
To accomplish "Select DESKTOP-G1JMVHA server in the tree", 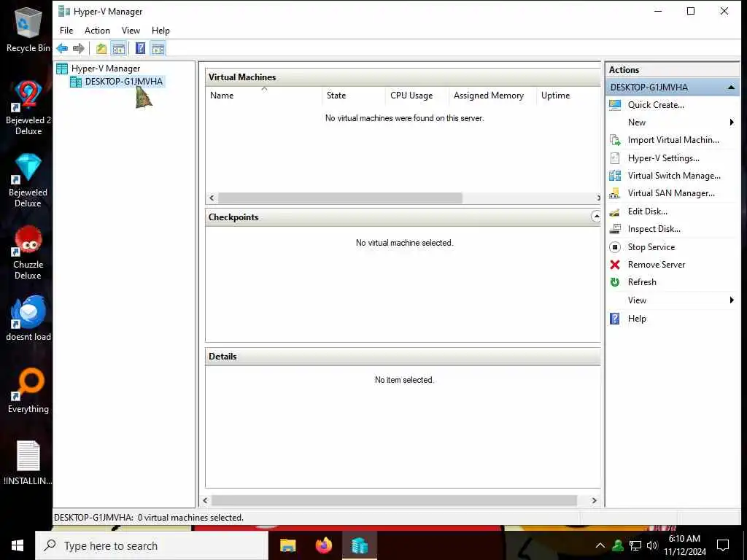I will pos(123,82).
